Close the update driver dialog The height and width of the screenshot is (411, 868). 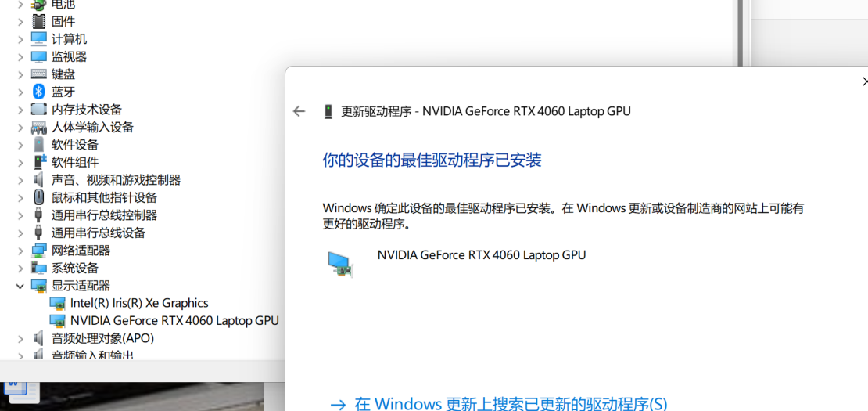(865, 81)
